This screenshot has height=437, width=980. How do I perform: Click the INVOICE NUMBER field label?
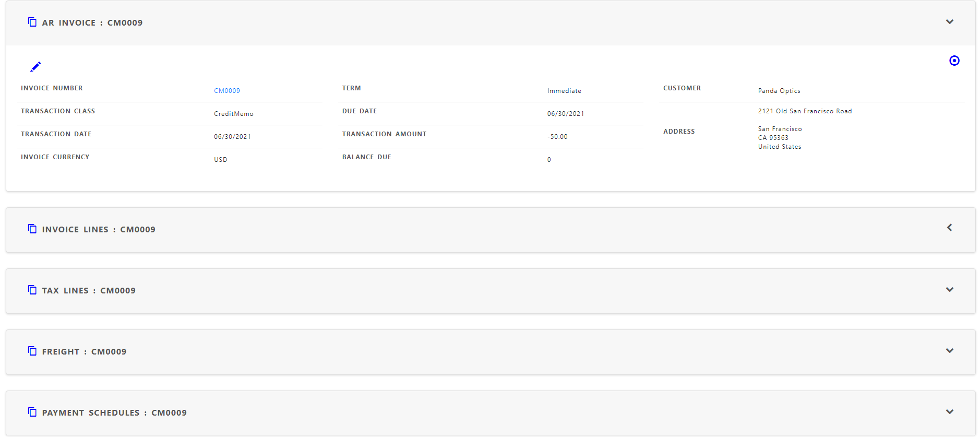pos(52,88)
